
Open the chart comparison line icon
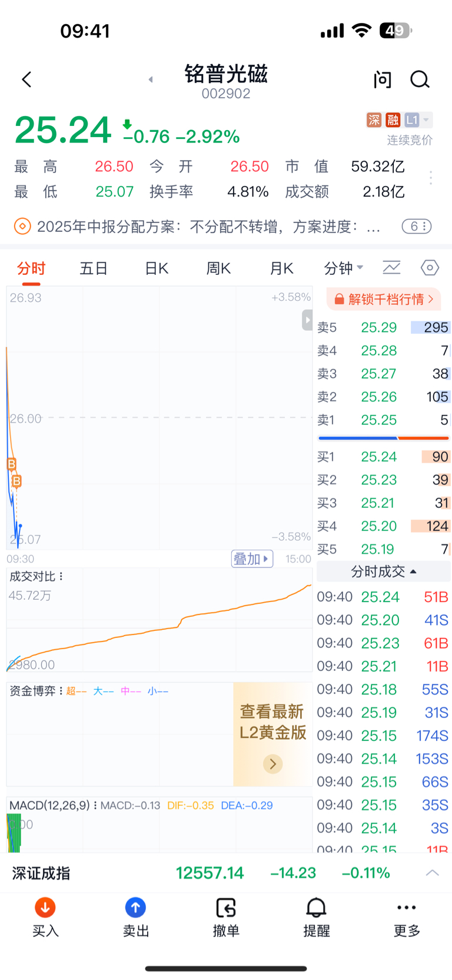[391, 268]
